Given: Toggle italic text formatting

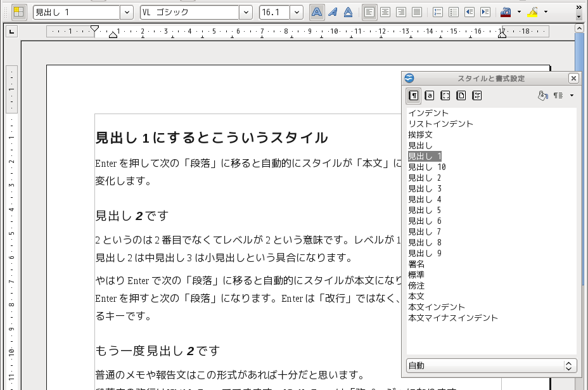Looking at the screenshot, I should pos(332,12).
